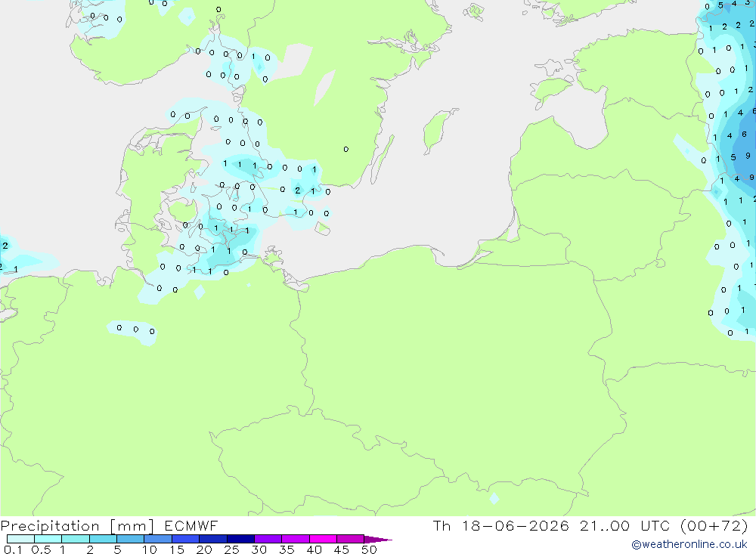
Task: Click the 0.1–0.5 mm legend color swatch
Action: click(20, 539)
